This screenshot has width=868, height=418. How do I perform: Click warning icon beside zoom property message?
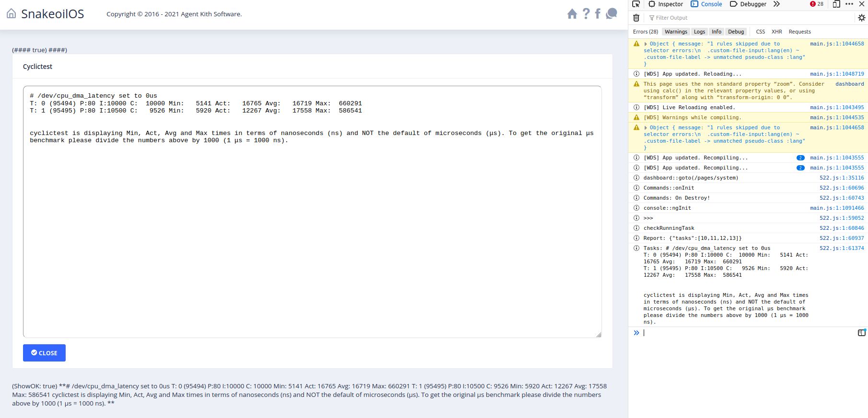pos(637,84)
